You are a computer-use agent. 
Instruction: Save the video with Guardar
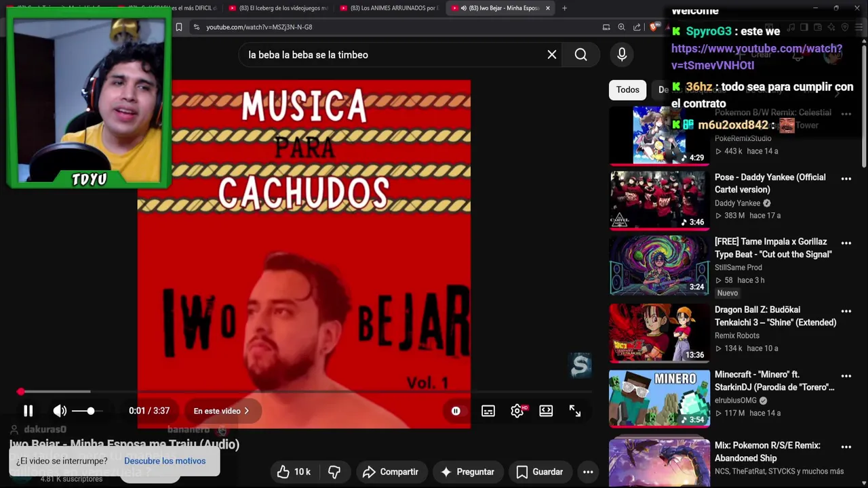point(540,472)
